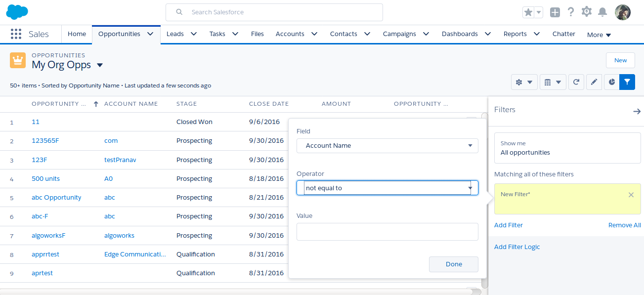644x295 pixels.
Task: Remove the New Filter with X
Action: 631,195
